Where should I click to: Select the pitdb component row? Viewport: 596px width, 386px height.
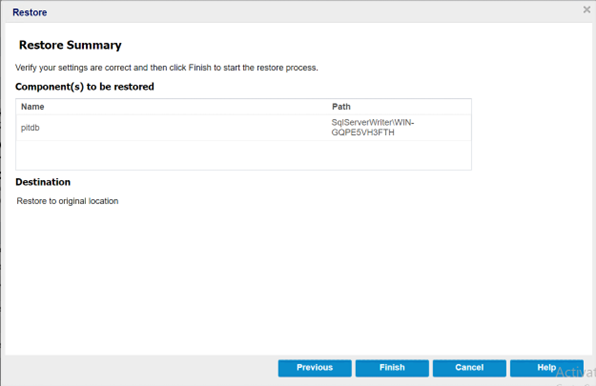tap(243, 128)
